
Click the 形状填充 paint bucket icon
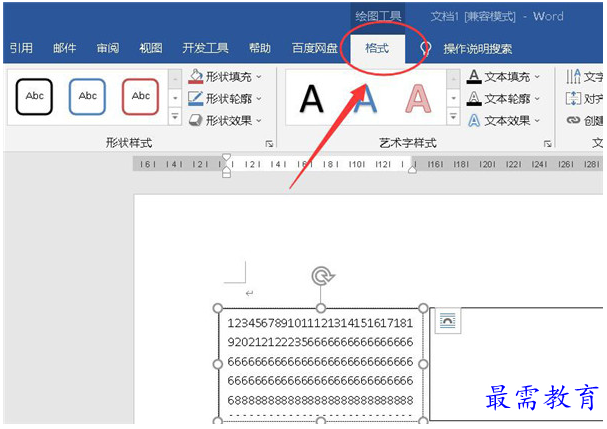tap(195, 77)
